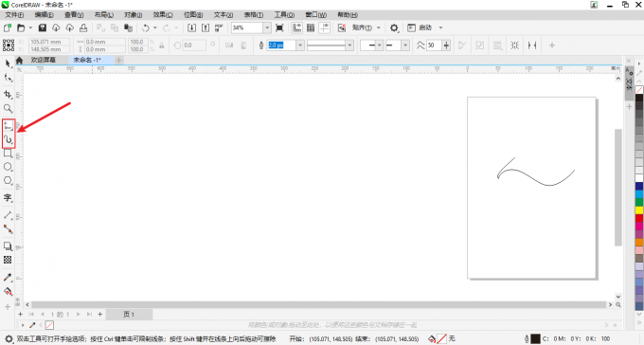The image size is (644, 345).
Task: Click the Undo arrow icon
Action: click(x=145, y=27)
